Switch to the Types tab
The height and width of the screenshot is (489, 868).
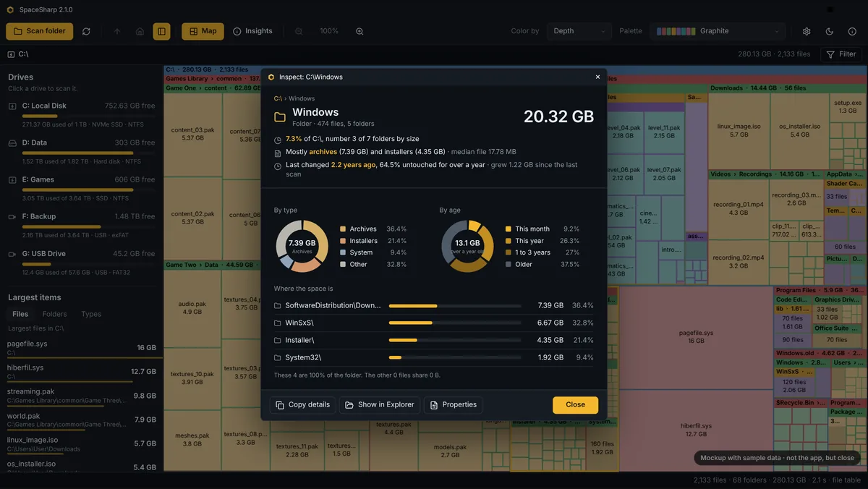pyautogui.click(x=91, y=314)
